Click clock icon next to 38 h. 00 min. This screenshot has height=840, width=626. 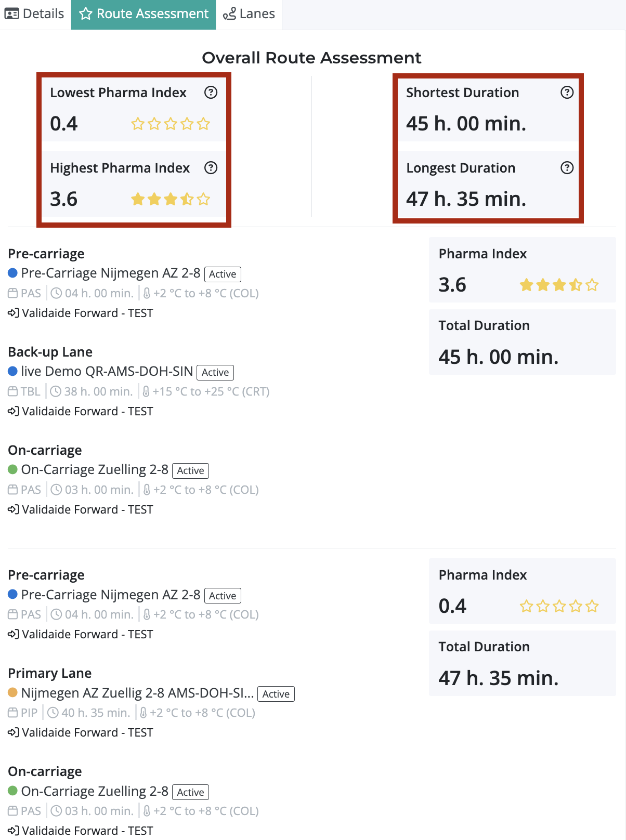(x=56, y=391)
